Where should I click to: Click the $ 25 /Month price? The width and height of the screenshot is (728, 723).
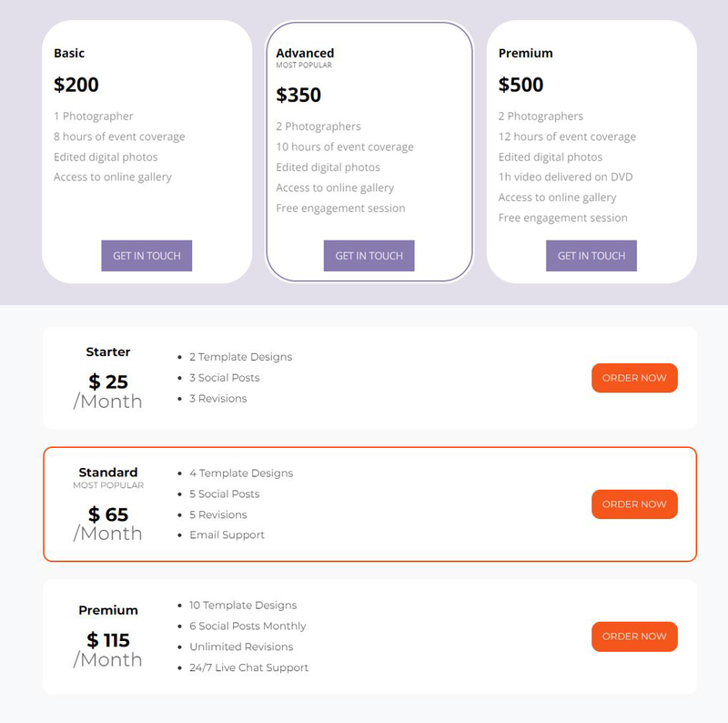tap(107, 392)
